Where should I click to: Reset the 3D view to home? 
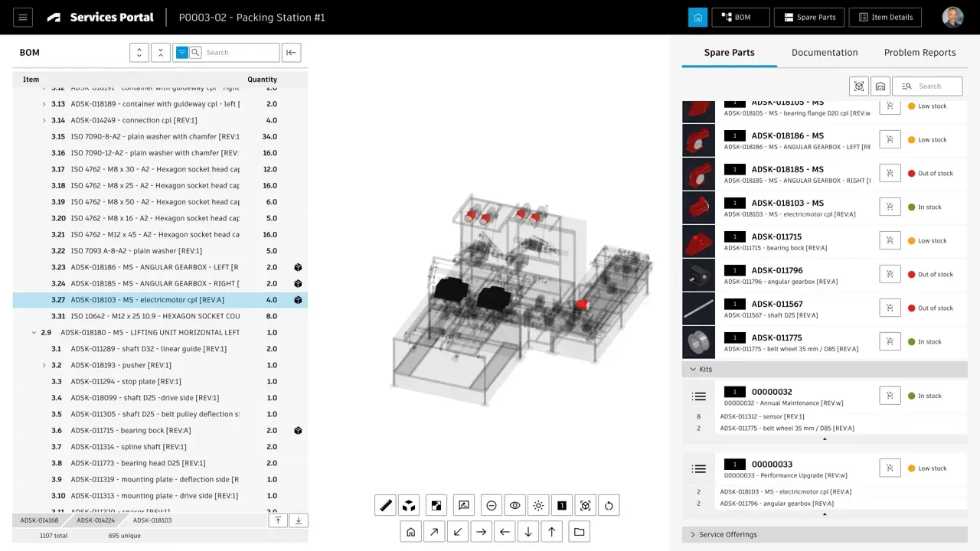pyautogui.click(x=410, y=532)
